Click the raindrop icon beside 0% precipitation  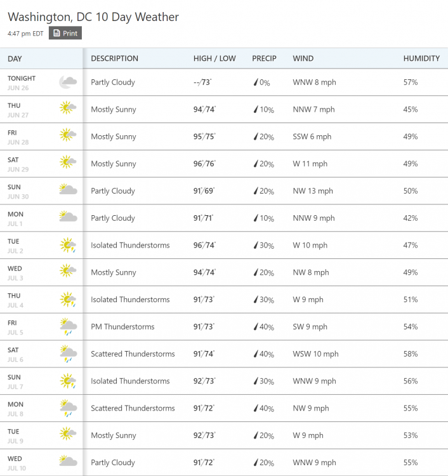pyautogui.click(x=256, y=83)
